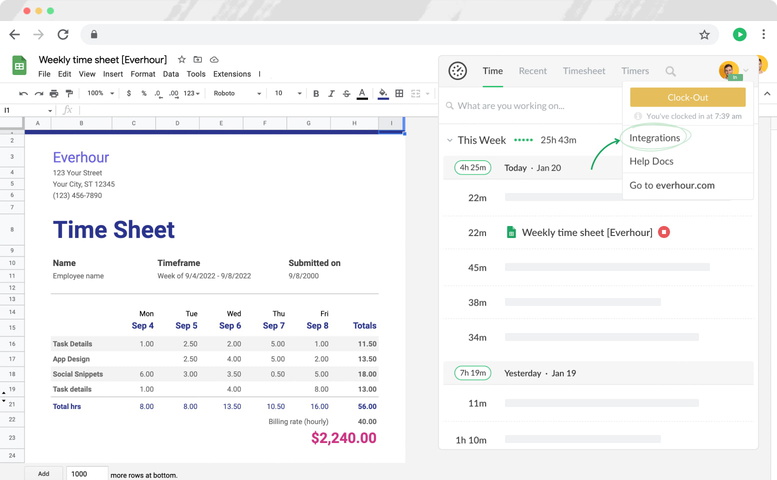The width and height of the screenshot is (777, 480).
Task: Switch to the Recent tab in Everhour
Action: 533,71
